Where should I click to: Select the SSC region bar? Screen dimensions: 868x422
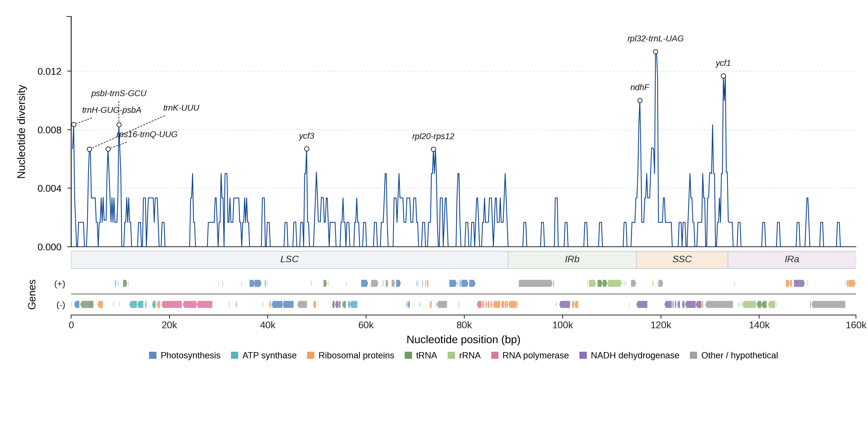click(682, 260)
